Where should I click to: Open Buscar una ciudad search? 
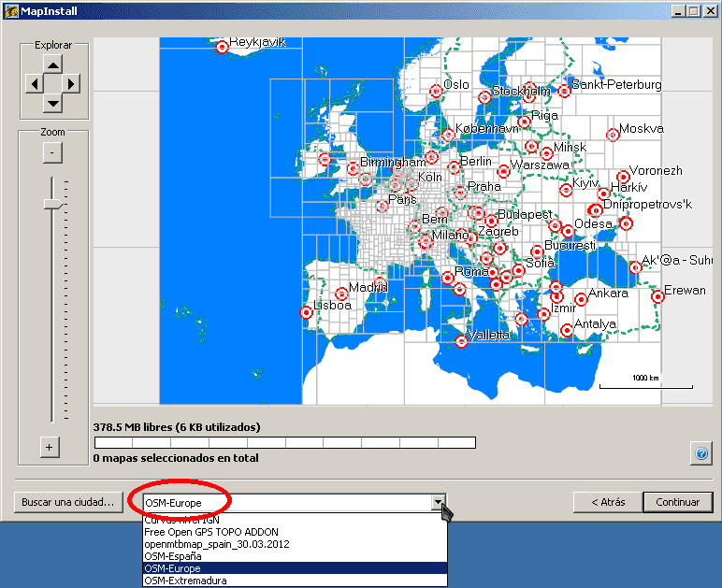(x=68, y=502)
